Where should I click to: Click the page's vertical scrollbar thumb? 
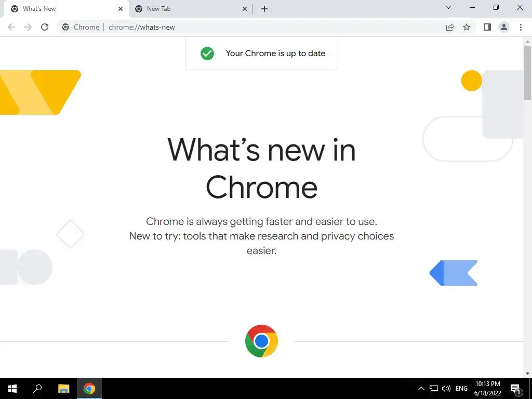click(x=527, y=73)
